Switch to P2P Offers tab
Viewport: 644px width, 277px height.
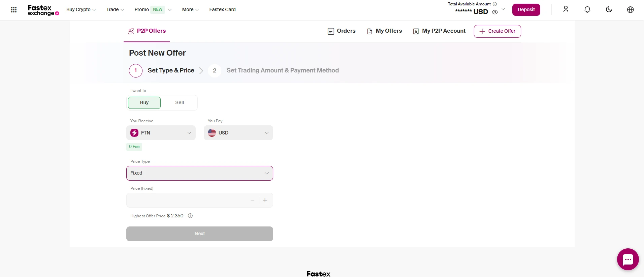(x=147, y=31)
